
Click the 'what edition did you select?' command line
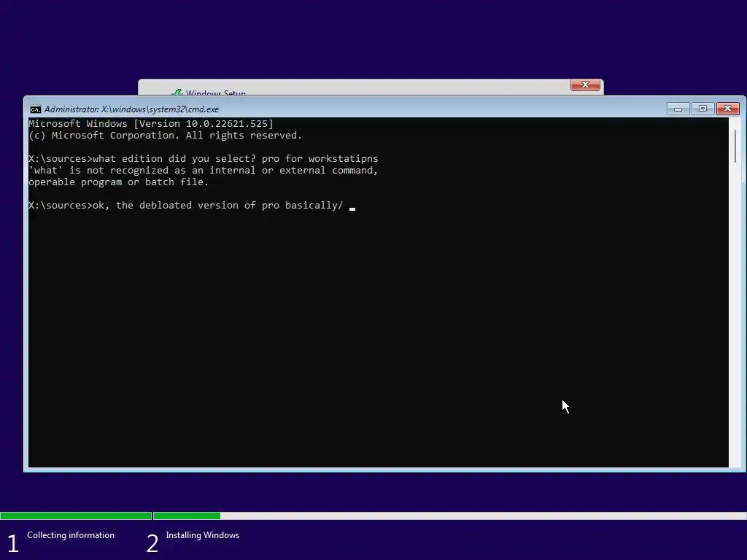pyautogui.click(x=204, y=158)
